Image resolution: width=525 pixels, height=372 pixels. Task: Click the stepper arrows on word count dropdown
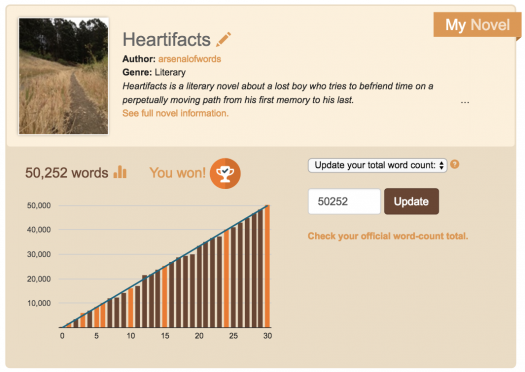pyautogui.click(x=441, y=165)
